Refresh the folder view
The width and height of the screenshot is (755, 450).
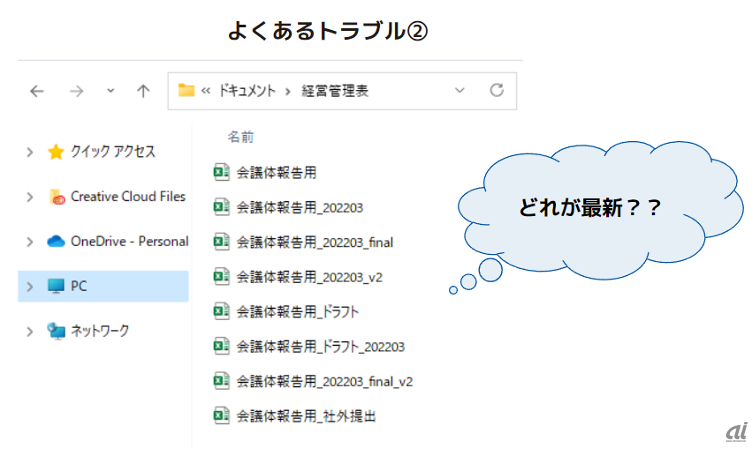click(497, 90)
